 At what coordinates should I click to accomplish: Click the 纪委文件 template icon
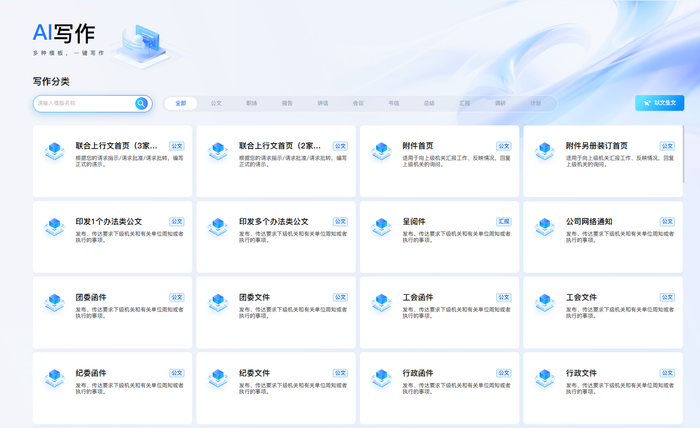pos(217,380)
